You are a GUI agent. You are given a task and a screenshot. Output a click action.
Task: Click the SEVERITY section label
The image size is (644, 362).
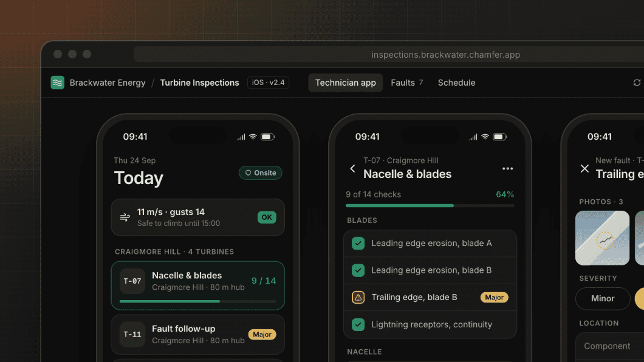[x=598, y=278]
